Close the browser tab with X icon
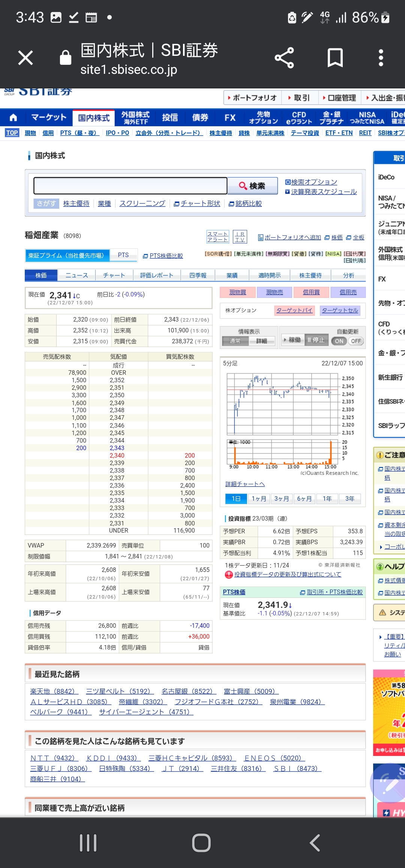Viewport: 405px width, 868px height. 25,58
